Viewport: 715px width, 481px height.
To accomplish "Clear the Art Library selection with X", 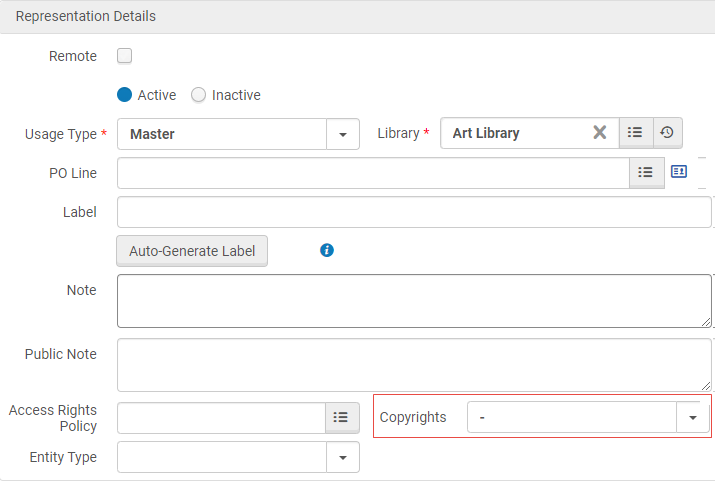I will click(599, 133).
